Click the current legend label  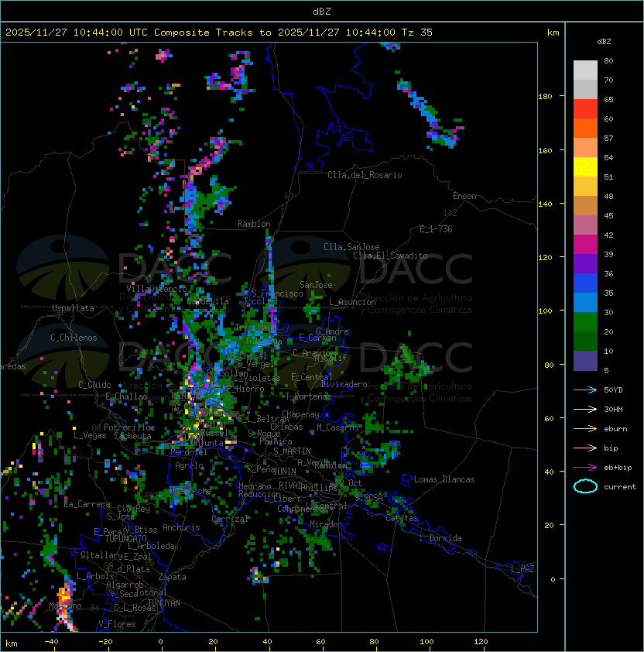pos(620,487)
